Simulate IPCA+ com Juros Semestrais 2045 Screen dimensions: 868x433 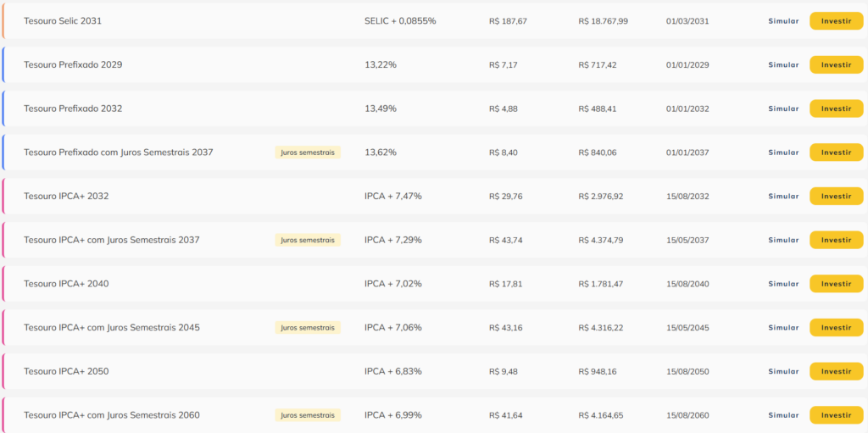(783, 327)
